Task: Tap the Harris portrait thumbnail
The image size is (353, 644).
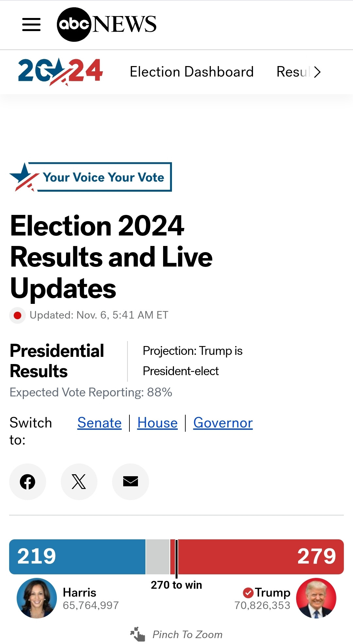Action: click(x=37, y=598)
